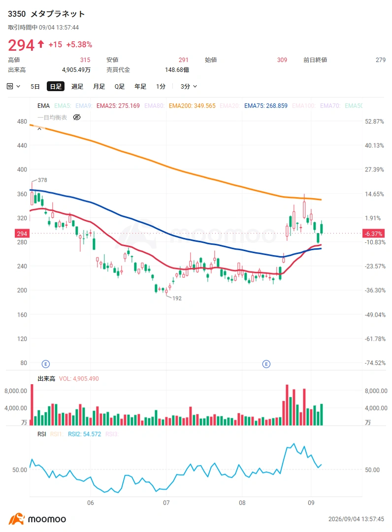
Task: Click the 07 date axis label
Action: (x=166, y=503)
